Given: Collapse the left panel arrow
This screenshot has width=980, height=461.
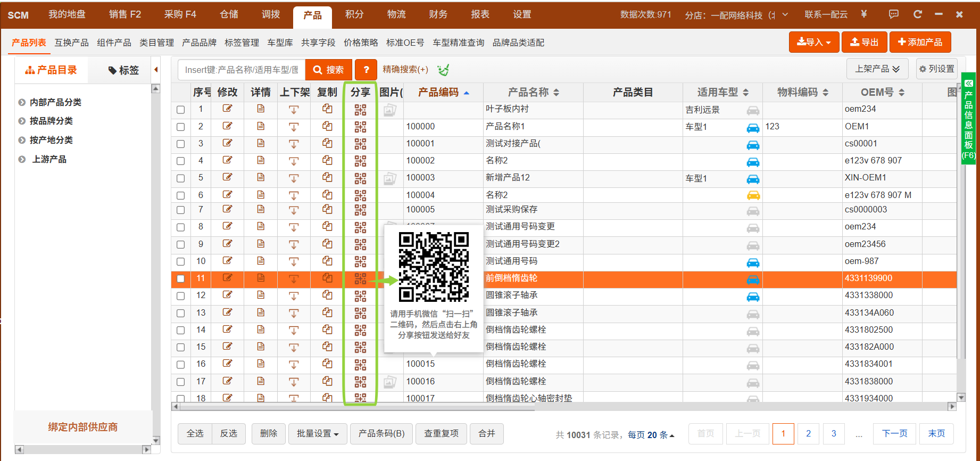Looking at the screenshot, I should pos(156,70).
